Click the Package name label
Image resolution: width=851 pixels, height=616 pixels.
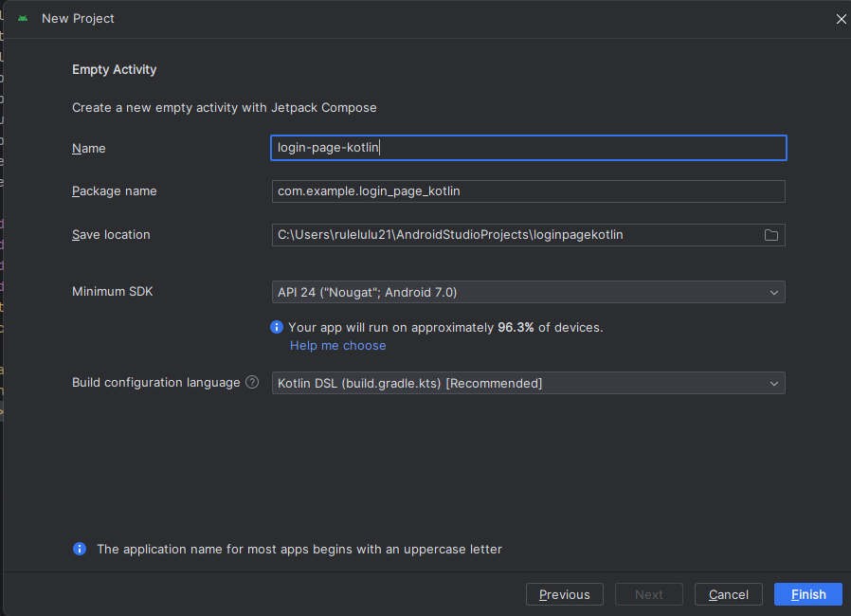(x=115, y=191)
